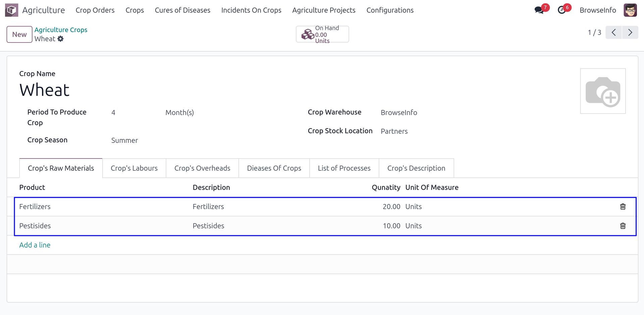Click the Agriculture app logo icon
644x315 pixels.
tap(11, 10)
